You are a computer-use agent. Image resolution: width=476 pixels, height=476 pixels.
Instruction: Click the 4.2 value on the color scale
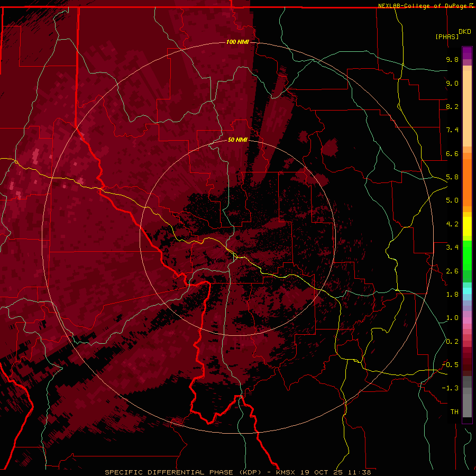(x=452, y=224)
